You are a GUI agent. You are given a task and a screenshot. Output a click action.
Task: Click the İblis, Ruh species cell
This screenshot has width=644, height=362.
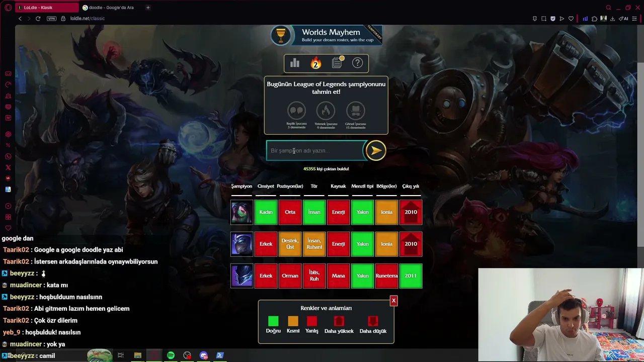point(314,276)
